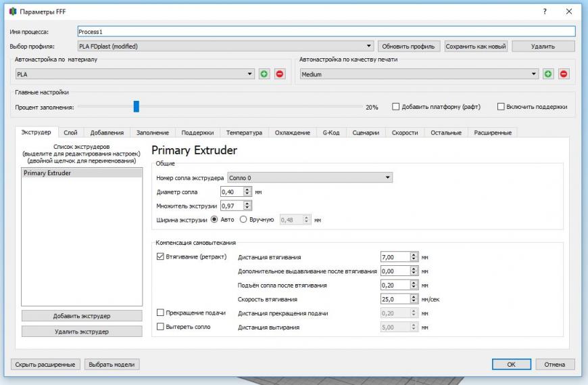The width and height of the screenshot is (588, 385).
Task: Click Подъём сопла value field 0,20
Action: click(x=395, y=285)
